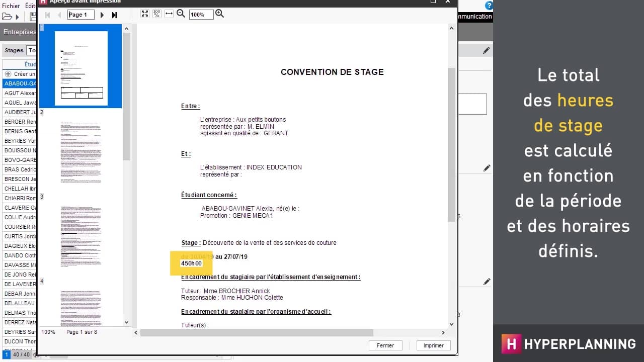The height and width of the screenshot is (362, 644).
Task: Fit page to width
Action: pos(169,14)
